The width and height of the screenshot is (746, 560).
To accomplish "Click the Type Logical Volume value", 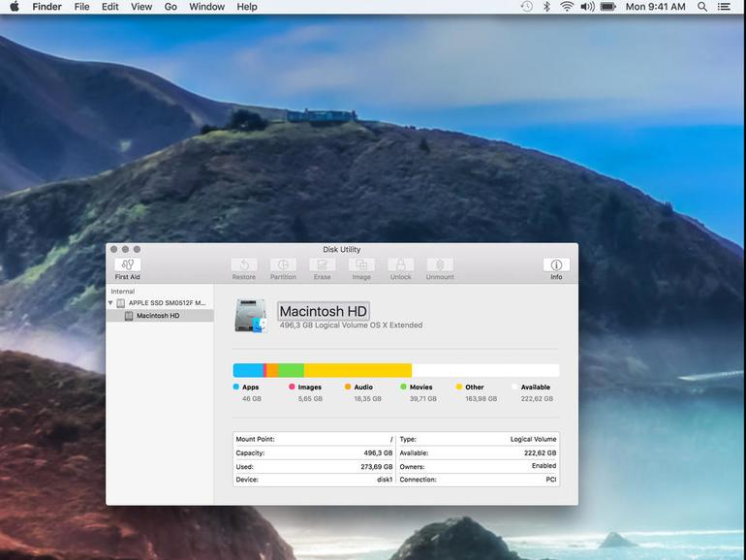I will [x=533, y=439].
